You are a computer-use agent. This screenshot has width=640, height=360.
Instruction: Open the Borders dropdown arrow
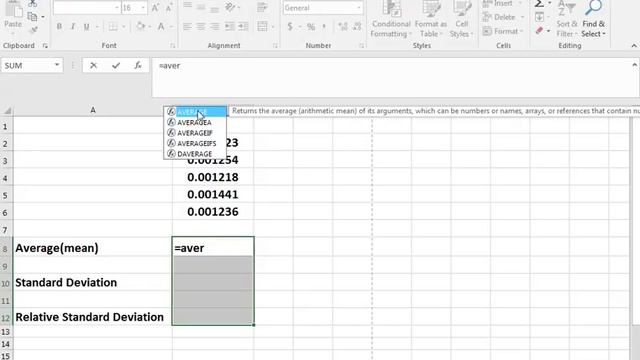(x=124, y=27)
